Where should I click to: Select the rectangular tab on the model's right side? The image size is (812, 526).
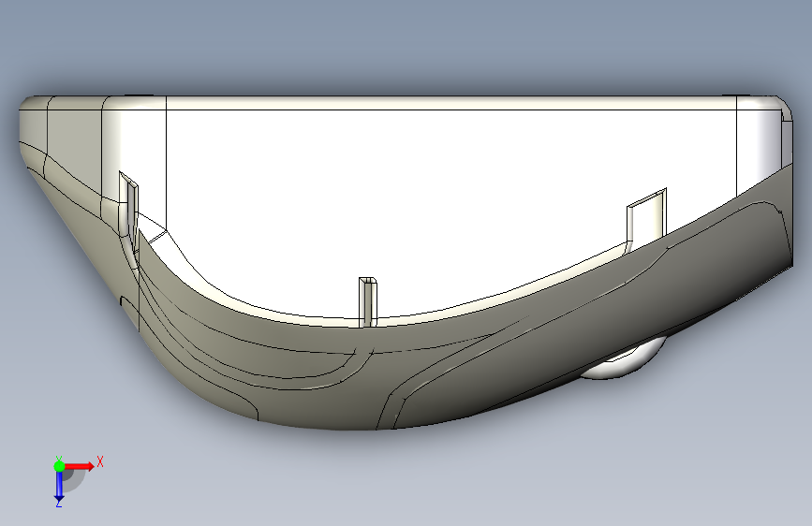tap(646, 220)
